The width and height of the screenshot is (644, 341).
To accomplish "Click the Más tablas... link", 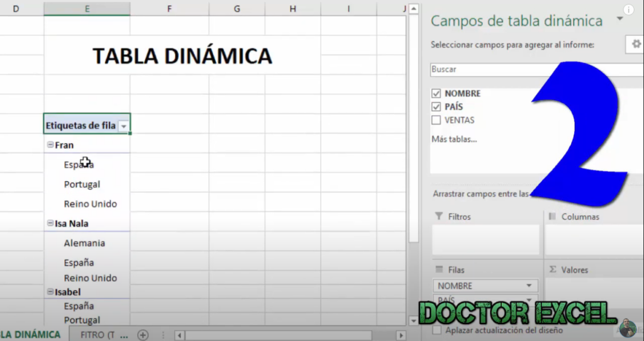I will tap(453, 139).
